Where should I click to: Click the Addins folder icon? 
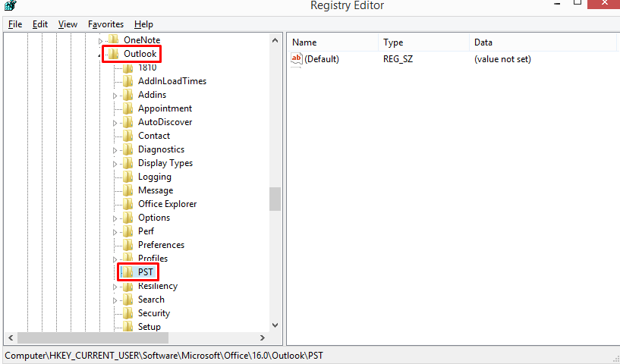click(128, 95)
